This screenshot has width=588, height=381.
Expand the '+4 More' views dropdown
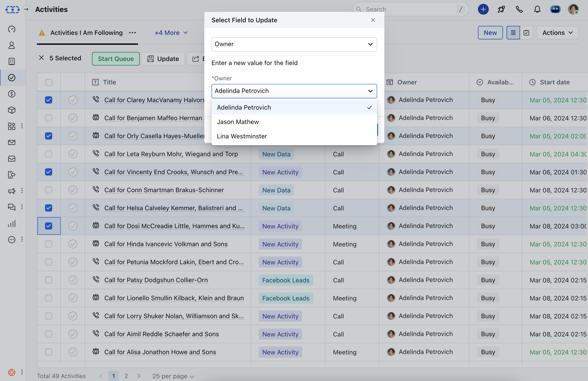(x=171, y=32)
